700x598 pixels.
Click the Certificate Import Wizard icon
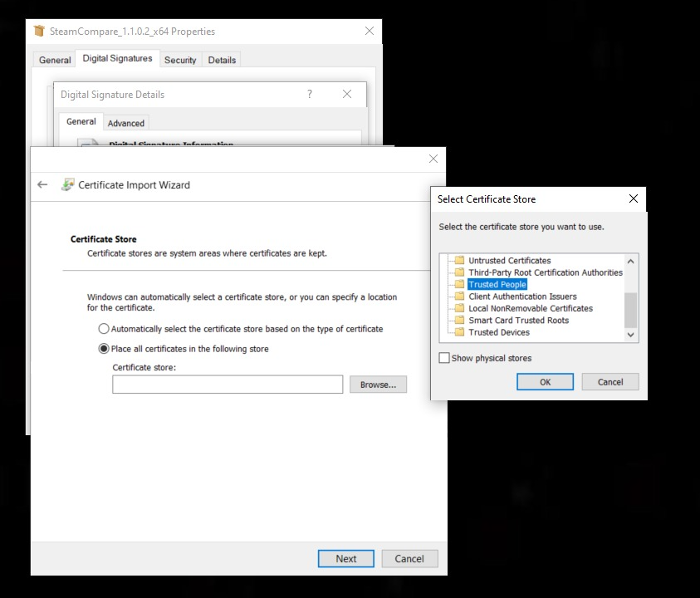(x=67, y=185)
